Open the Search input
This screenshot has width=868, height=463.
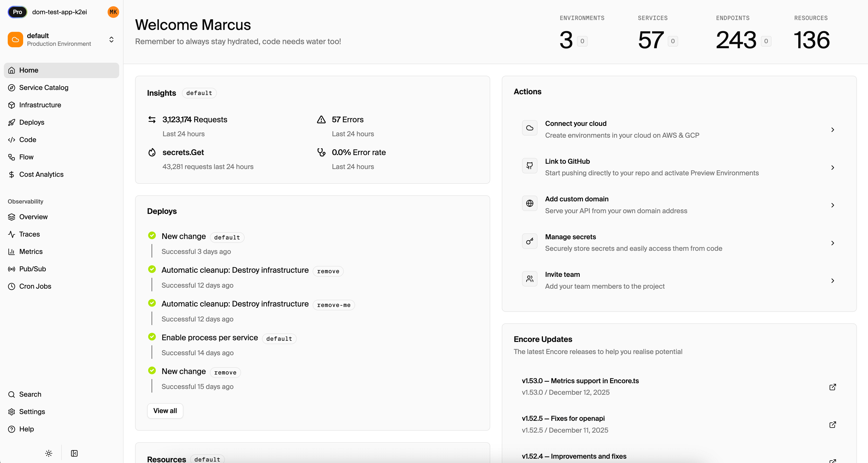(x=30, y=394)
